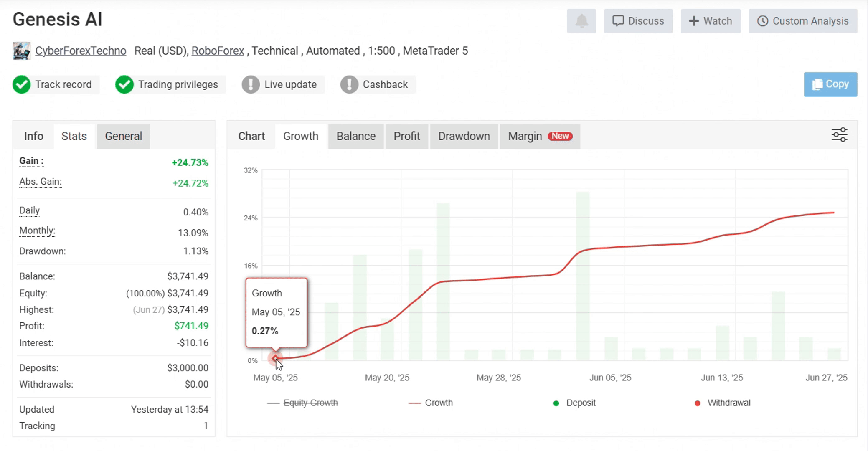Click the Genesis AI title
This screenshot has height=451, width=868.
57,19
